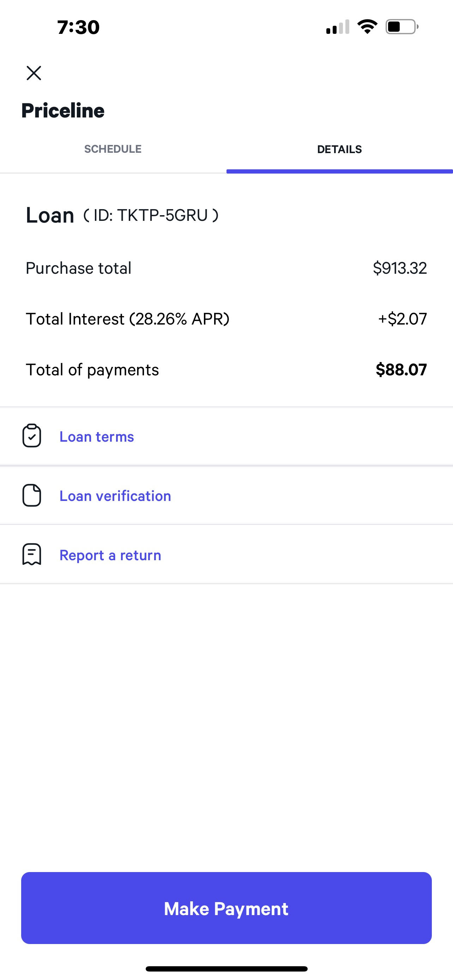
Task: Open the Loan terms link
Action: (x=97, y=437)
